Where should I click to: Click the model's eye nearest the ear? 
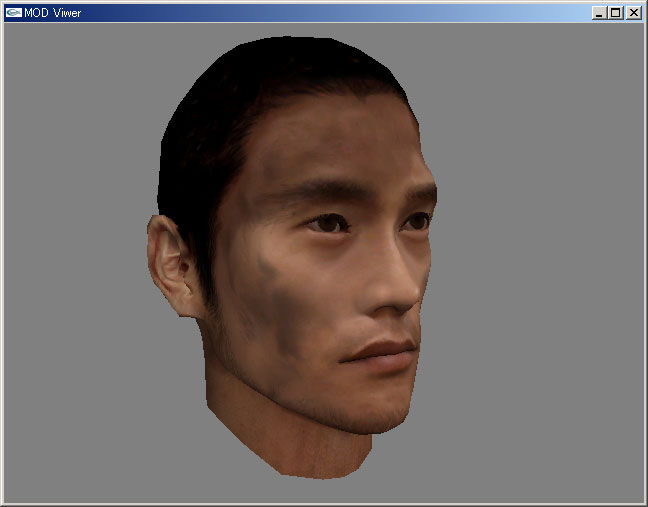pyautogui.click(x=327, y=225)
